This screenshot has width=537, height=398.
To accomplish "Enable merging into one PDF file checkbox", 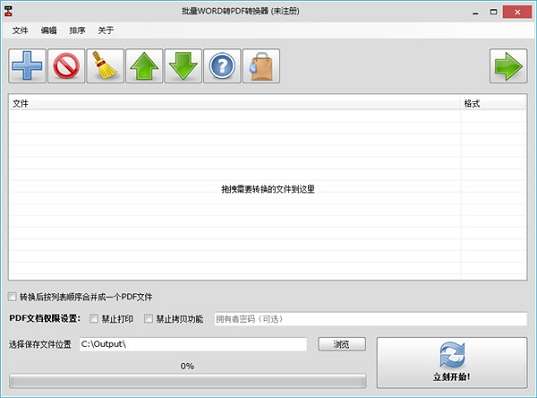I will click(12, 297).
